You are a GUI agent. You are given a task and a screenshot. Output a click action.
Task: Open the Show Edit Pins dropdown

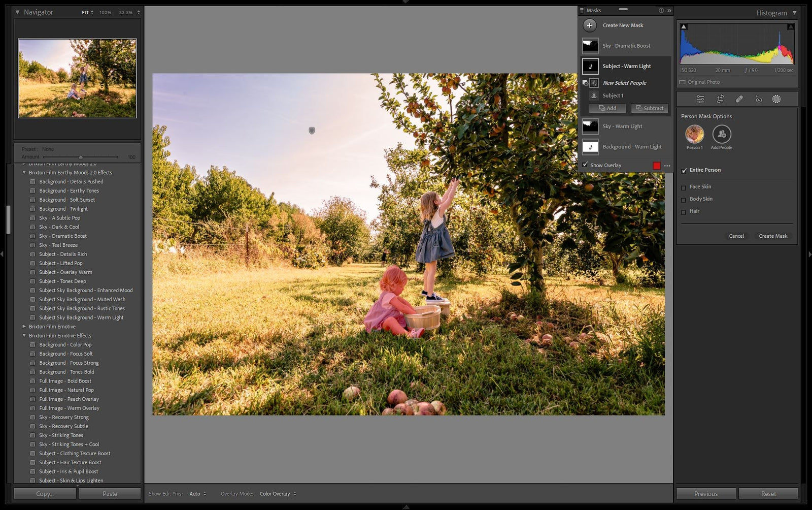(x=196, y=493)
